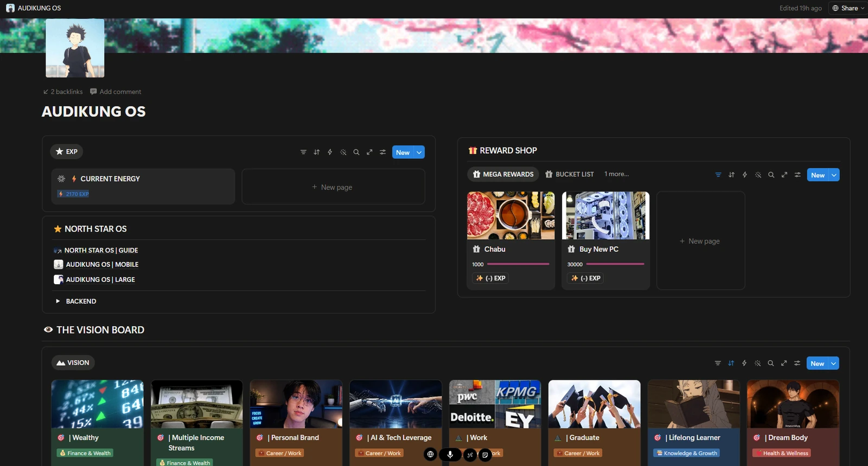Click (-) EXP button on Buy New PC
The height and width of the screenshot is (466, 868).
[586, 278]
